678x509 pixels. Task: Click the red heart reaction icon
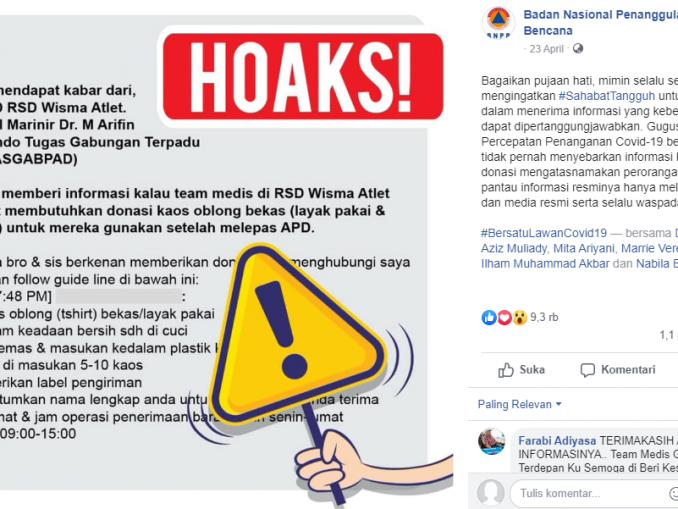tap(504, 317)
